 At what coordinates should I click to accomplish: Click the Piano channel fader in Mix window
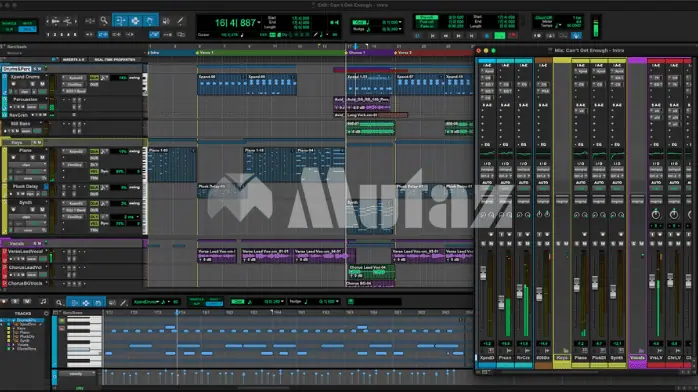click(576, 284)
